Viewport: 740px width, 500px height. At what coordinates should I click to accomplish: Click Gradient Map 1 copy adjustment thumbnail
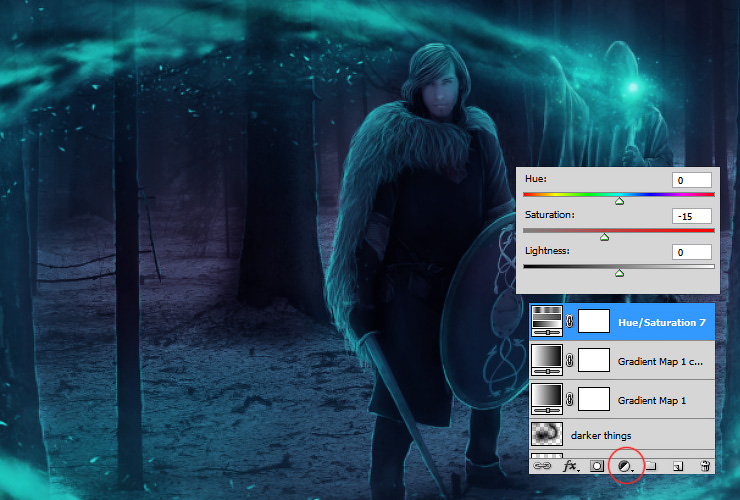point(547,360)
